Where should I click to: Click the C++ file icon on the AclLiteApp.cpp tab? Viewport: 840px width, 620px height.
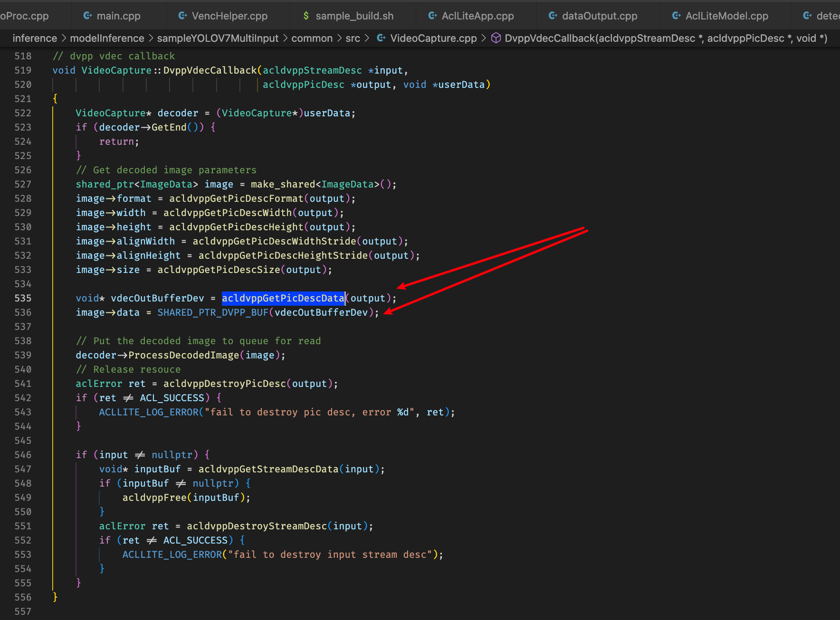[432, 16]
